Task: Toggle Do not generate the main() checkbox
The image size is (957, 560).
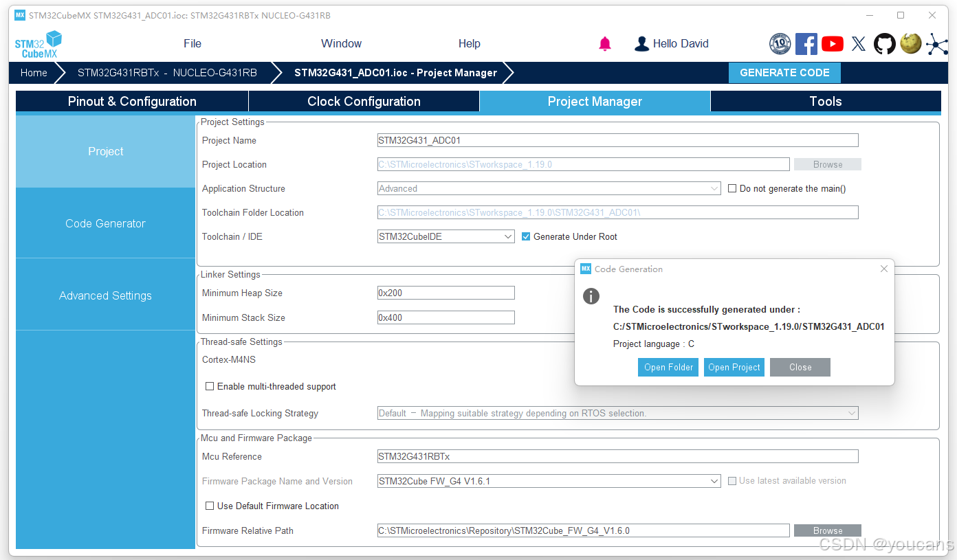Action: [732, 188]
